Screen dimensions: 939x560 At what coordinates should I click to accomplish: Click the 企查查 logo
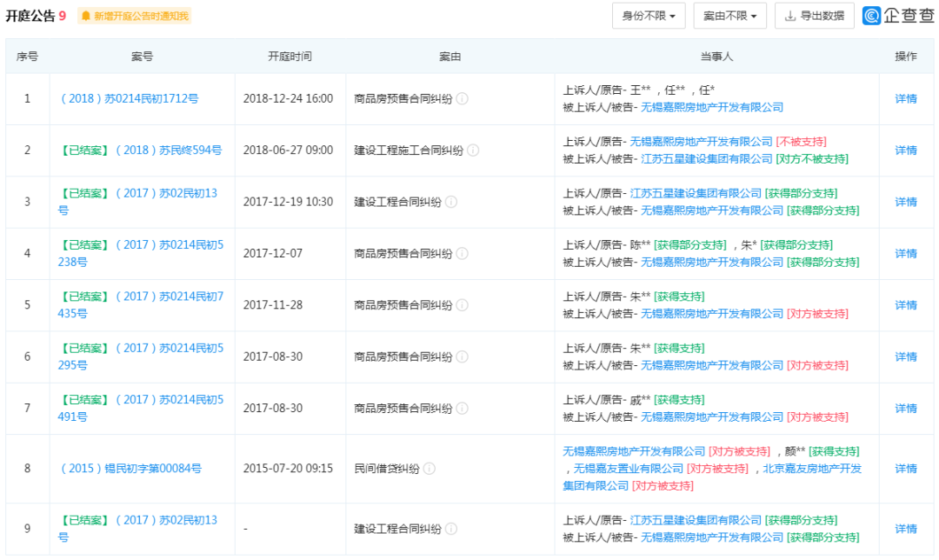coord(897,16)
